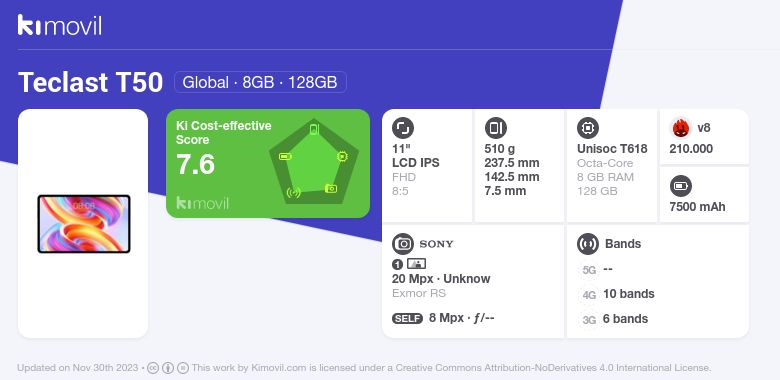Click the processor chip icon above Unisoc T618
The image size is (780, 380).
pyautogui.click(x=588, y=128)
